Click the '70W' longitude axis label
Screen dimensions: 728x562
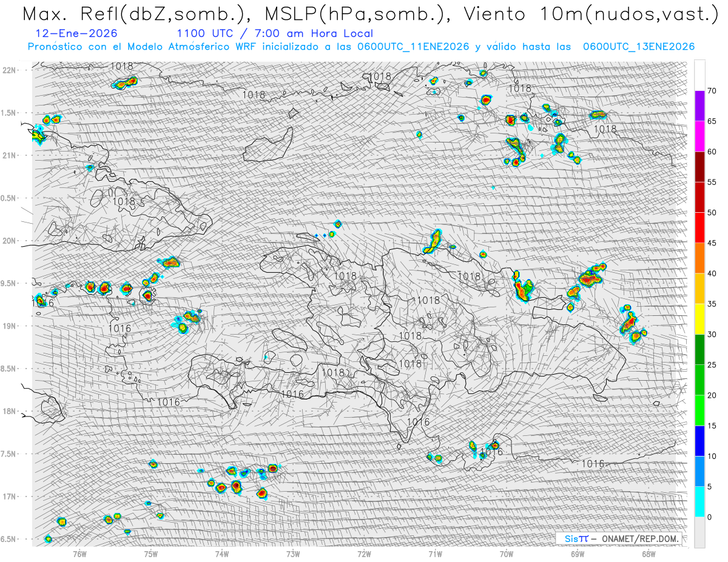click(506, 554)
